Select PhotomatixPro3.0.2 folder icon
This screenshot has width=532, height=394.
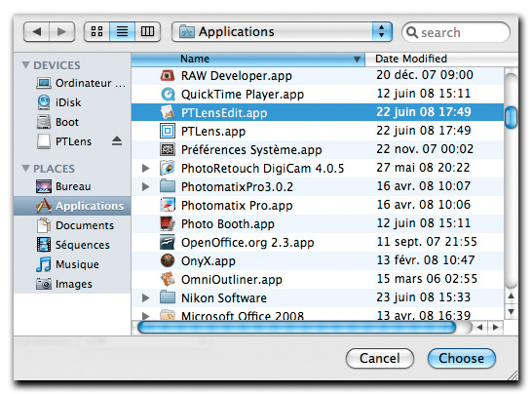[168, 186]
